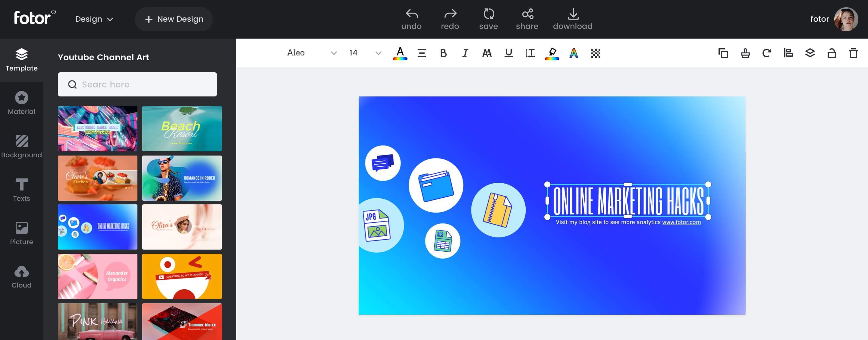Screen dimensions: 868x340
Task: Click New Design button
Action: [x=173, y=19]
